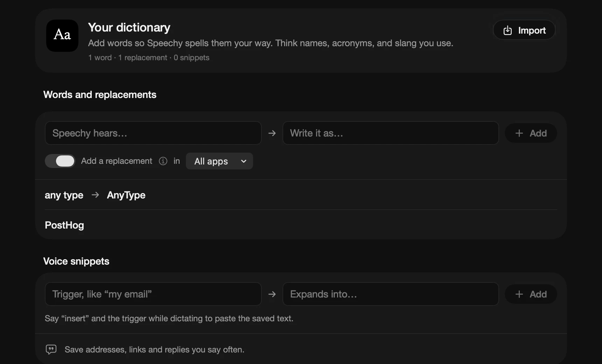The height and width of the screenshot is (364, 602).
Task: Click the quote bubble snippets icon
Action: pos(51,349)
